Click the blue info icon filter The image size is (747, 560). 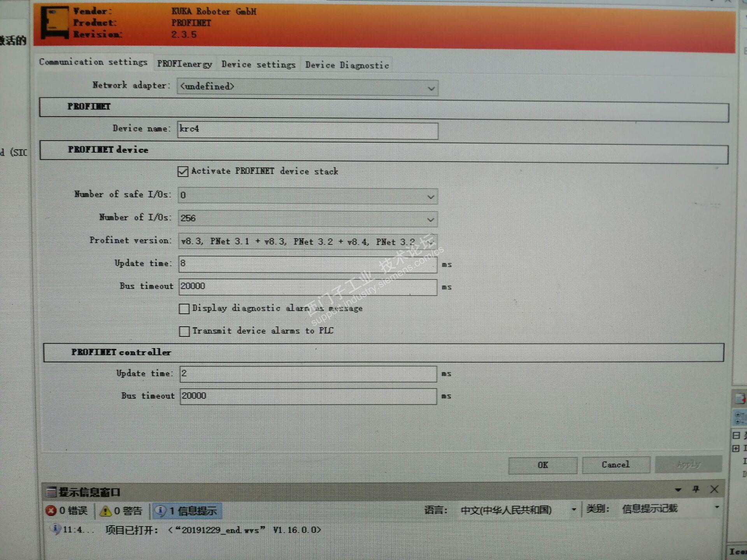[160, 511]
